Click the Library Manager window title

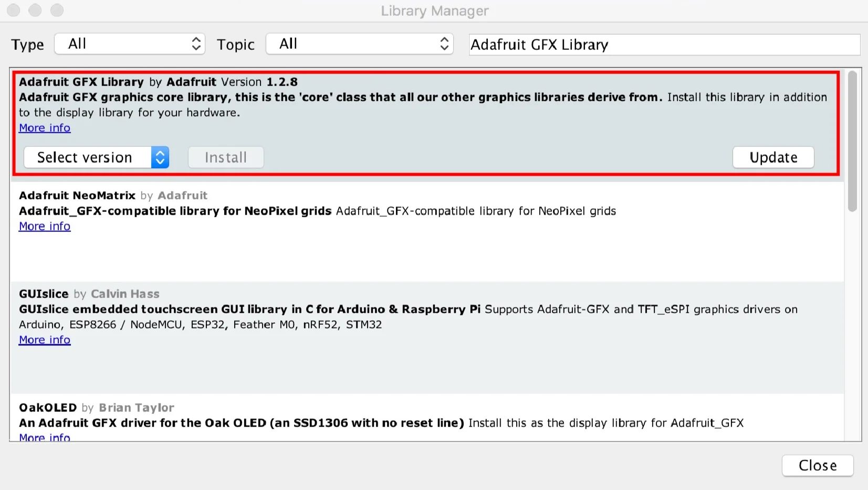(x=435, y=11)
